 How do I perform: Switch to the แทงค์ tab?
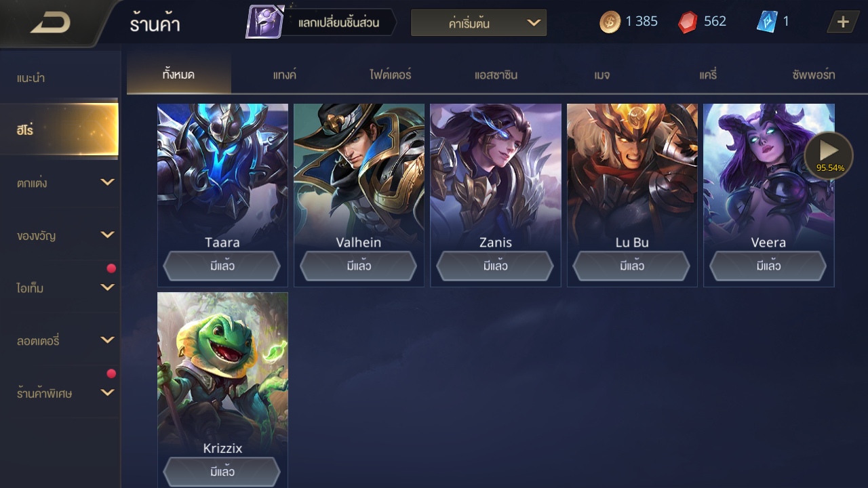click(x=285, y=75)
